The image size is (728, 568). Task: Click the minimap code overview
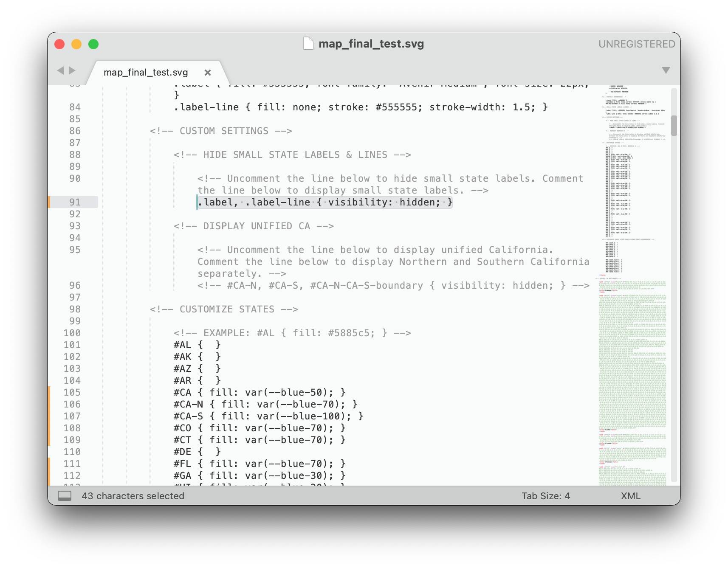point(633,285)
